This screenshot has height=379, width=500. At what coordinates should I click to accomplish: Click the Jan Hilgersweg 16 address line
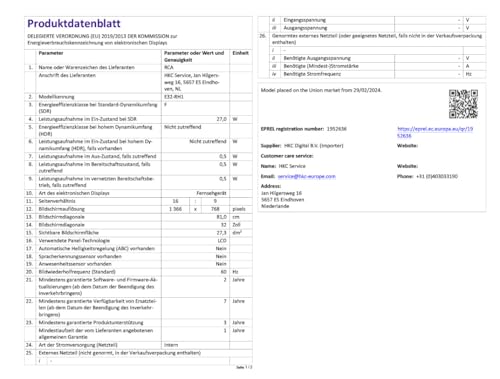point(281,193)
